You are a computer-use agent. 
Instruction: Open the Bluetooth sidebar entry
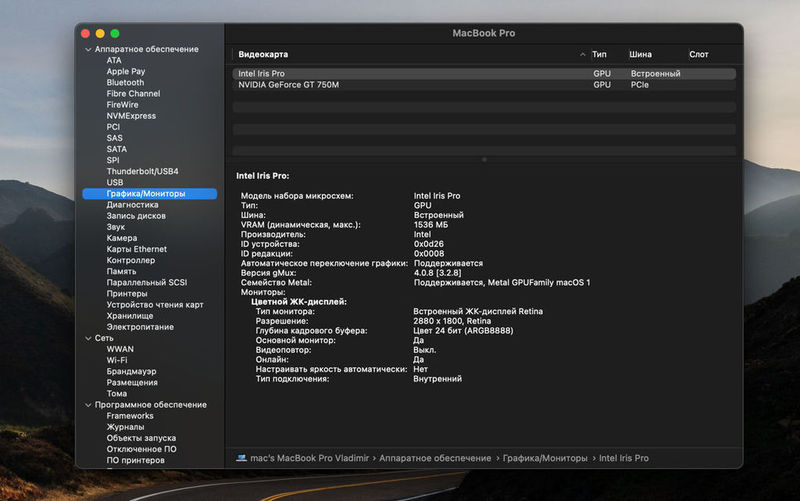click(125, 83)
